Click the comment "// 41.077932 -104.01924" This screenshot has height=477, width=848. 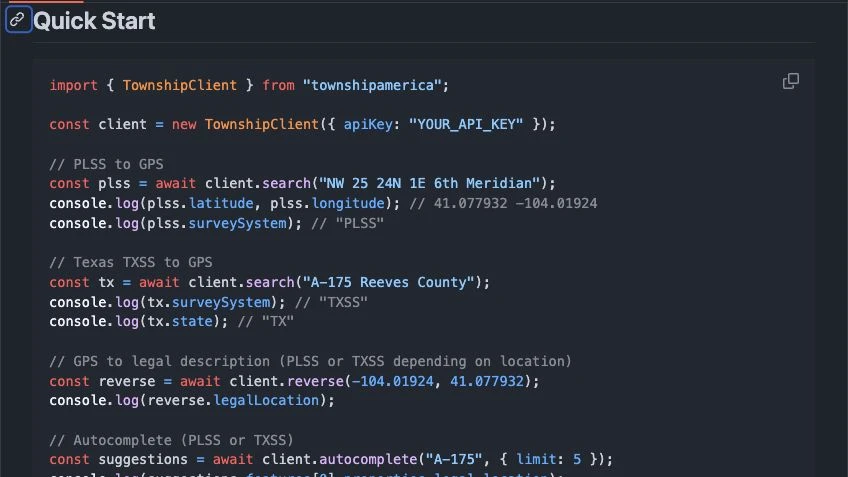tap(503, 203)
